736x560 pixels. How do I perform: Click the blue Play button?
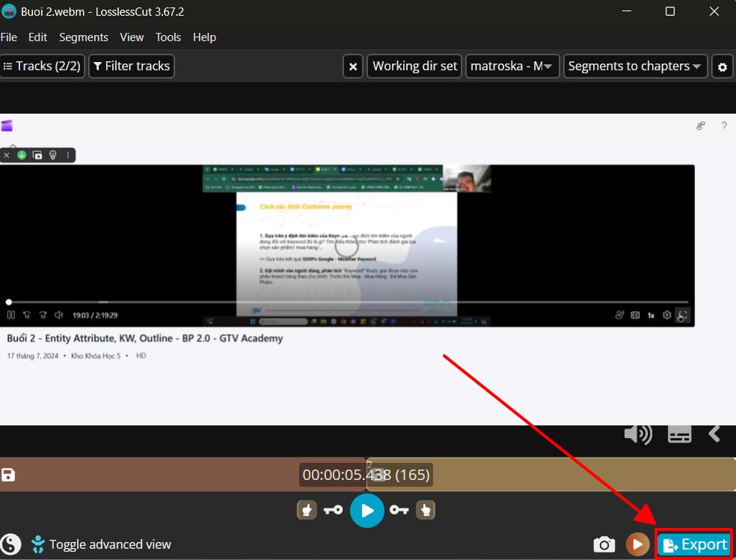367,511
